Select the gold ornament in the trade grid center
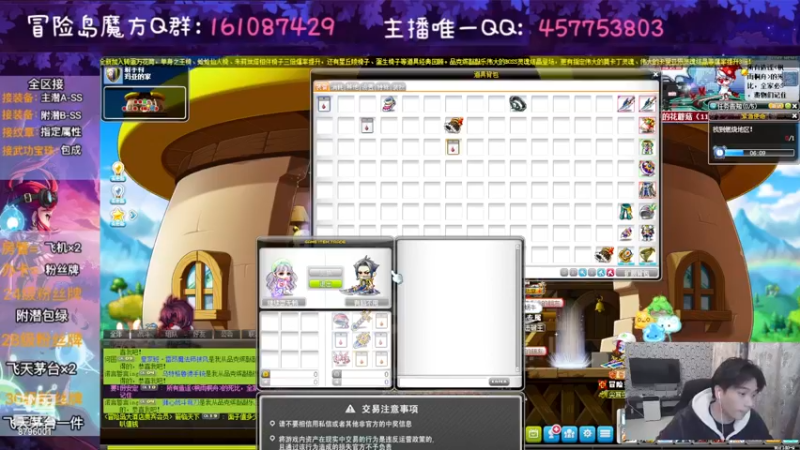 click(361, 340)
